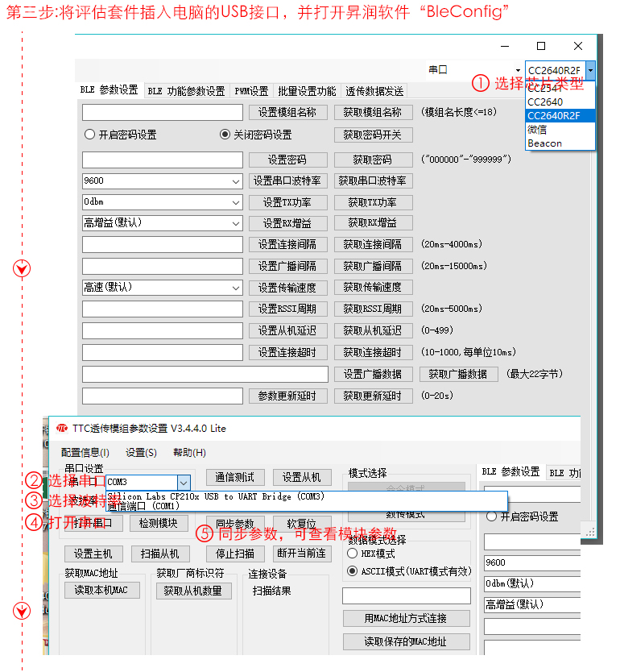Screen dimensions: 620x672
Task: Switch to BLE 参数设置 tab in upper window
Action: click(110, 90)
